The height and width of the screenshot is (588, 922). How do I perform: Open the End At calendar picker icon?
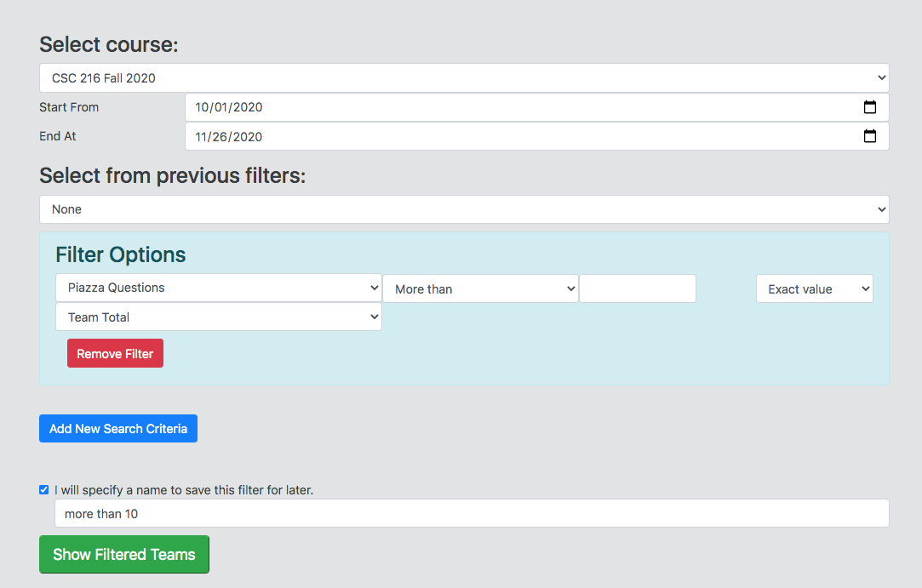869,136
